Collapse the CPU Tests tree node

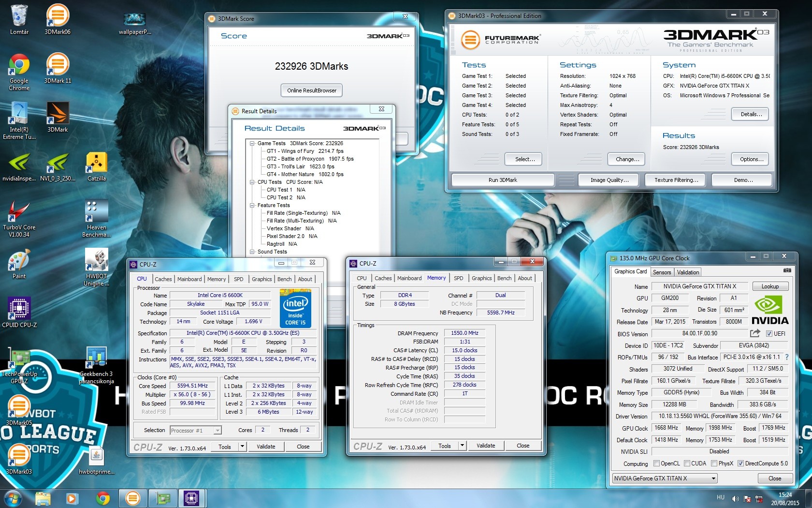[252, 182]
